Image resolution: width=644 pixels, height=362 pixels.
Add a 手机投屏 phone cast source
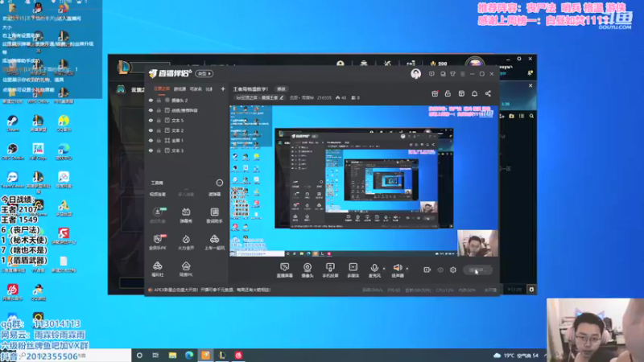(x=330, y=270)
